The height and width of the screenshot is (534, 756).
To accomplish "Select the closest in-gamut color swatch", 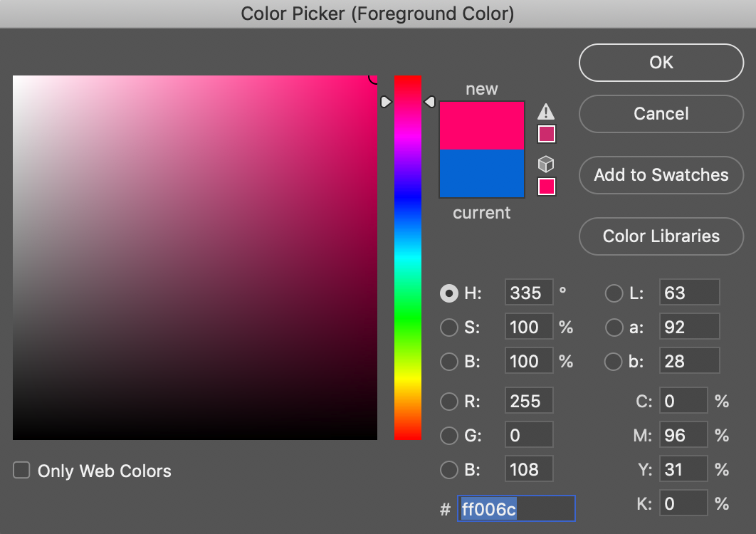I will [x=546, y=134].
